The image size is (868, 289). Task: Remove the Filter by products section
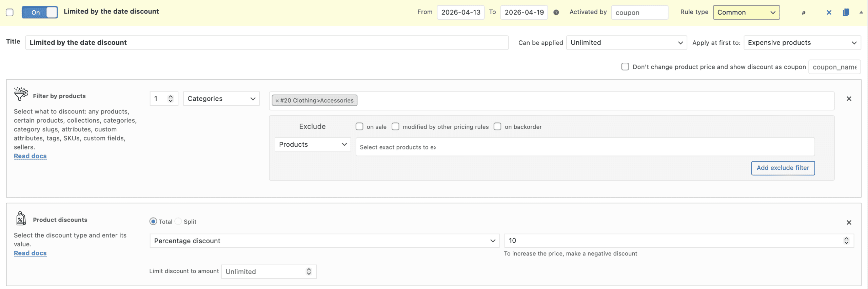[849, 99]
